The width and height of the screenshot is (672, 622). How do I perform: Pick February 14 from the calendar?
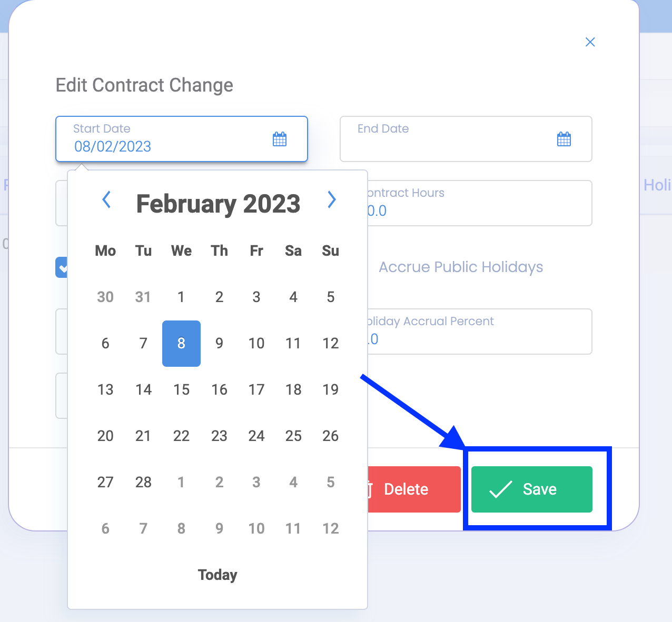(143, 389)
